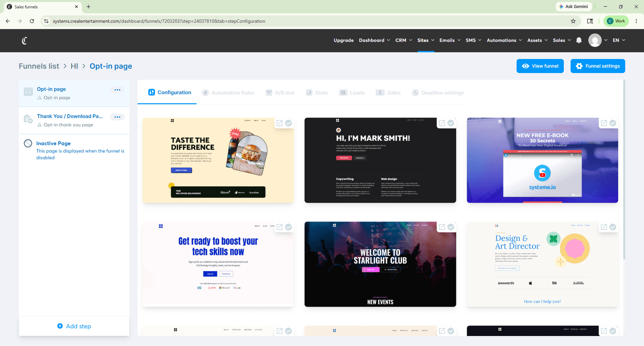
Task: Switch to the Deadline settings tab
Action: coord(438,93)
